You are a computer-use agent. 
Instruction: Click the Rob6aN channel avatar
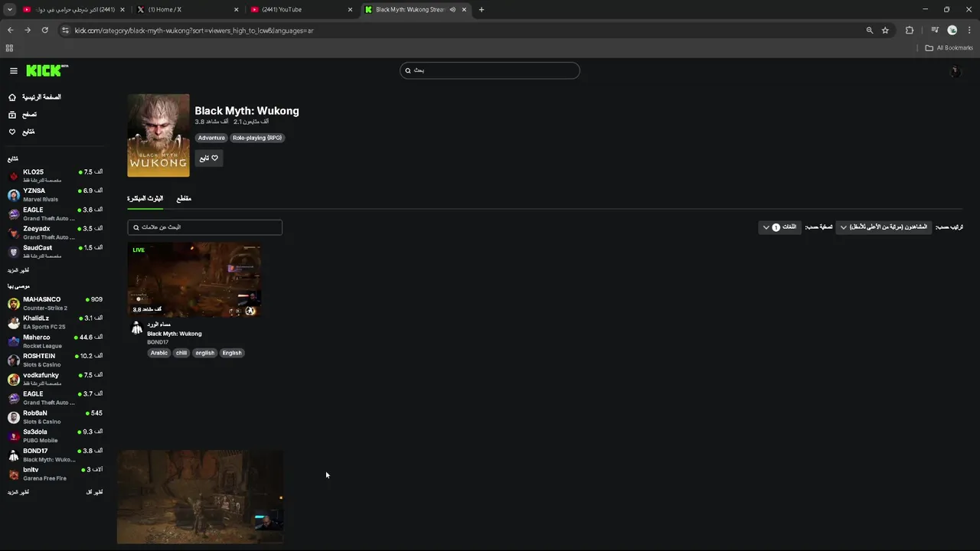13,417
